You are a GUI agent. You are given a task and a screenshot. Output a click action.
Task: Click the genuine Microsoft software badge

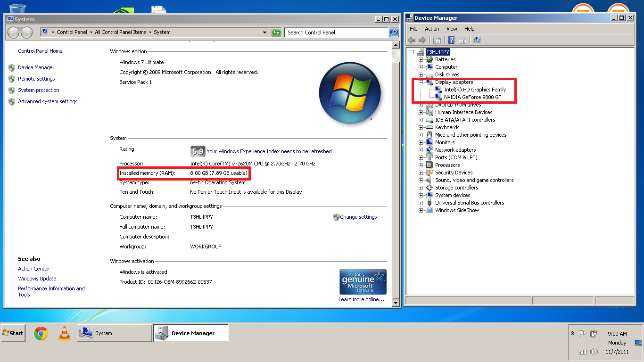363,282
